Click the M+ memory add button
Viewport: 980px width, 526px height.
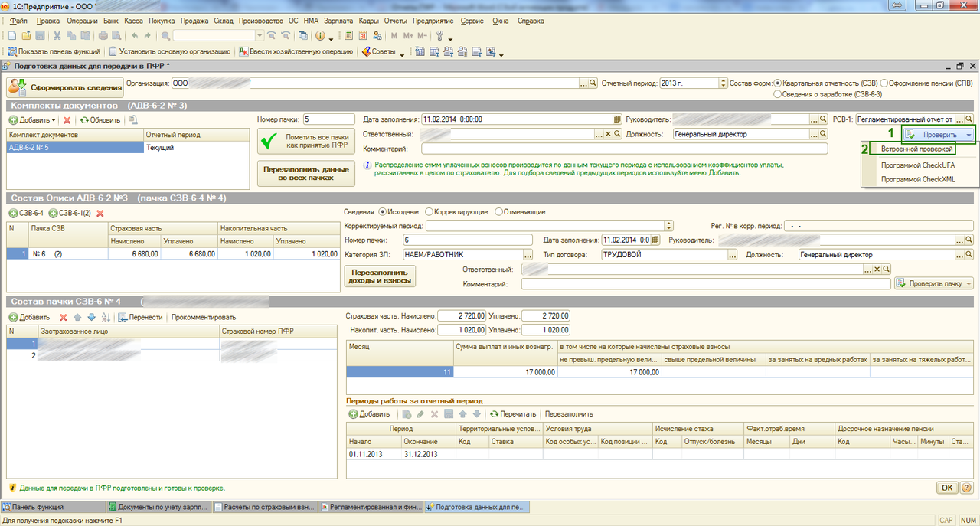pyautogui.click(x=408, y=36)
